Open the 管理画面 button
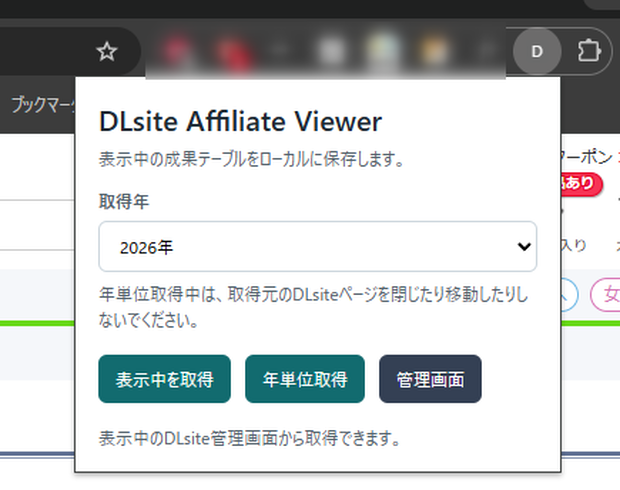The image size is (620, 490). (x=430, y=379)
